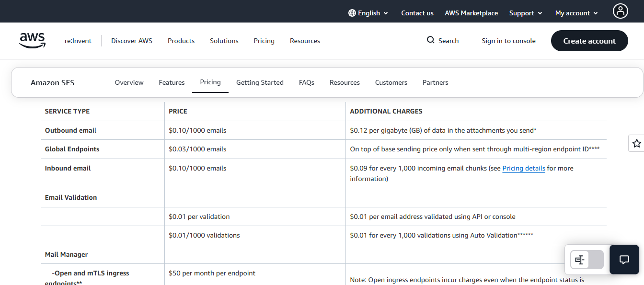Click the Auto Validation charge text
The width and height of the screenshot is (644, 285).
[x=441, y=235]
